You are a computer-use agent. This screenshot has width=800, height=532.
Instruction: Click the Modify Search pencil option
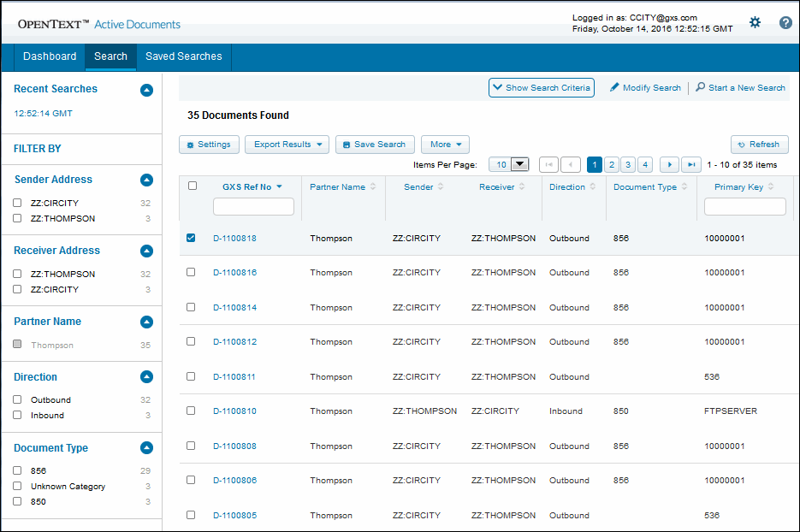click(645, 87)
